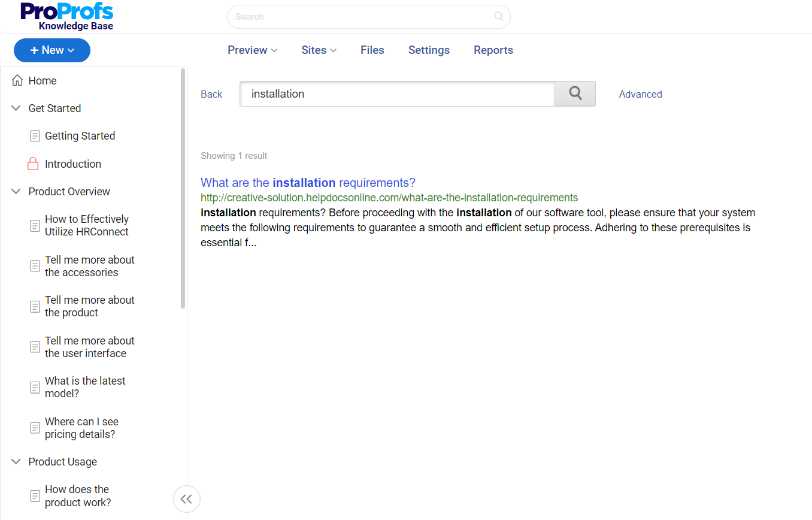812x520 pixels.
Task: Click the search field containing installation
Action: point(398,93)
